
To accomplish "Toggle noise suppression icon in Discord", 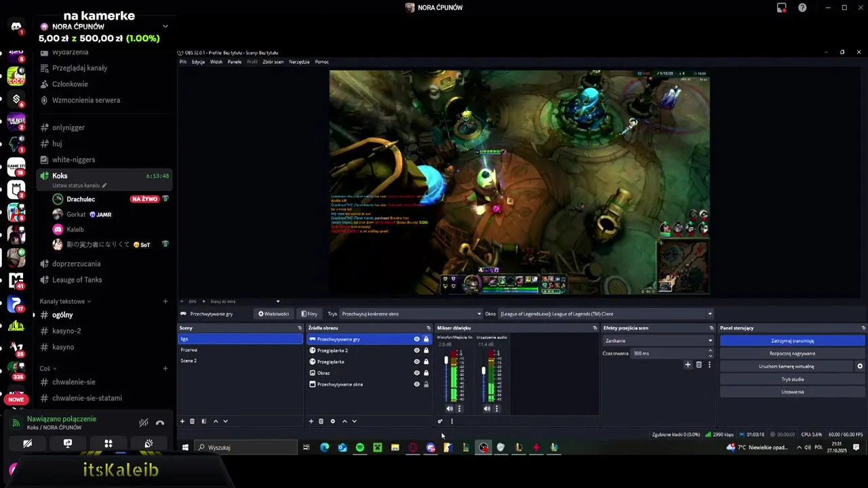I will pyautogui.click(x=144, y=422).
